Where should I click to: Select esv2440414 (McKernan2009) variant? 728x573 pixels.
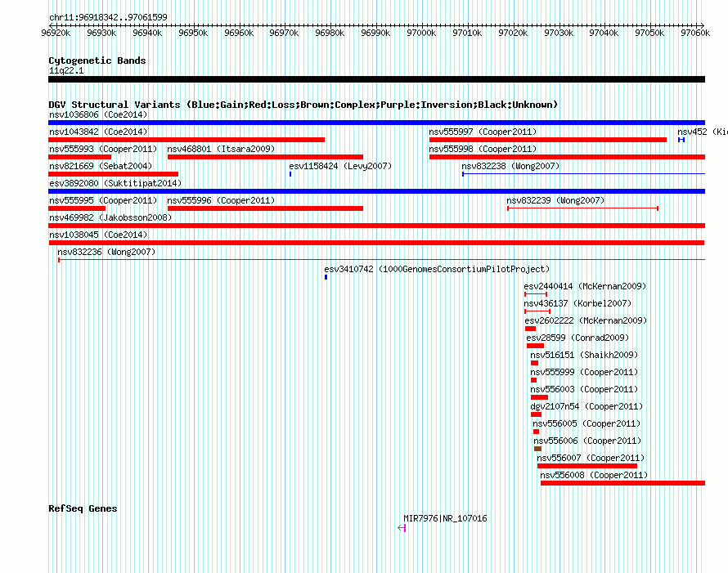click(585, 286)
